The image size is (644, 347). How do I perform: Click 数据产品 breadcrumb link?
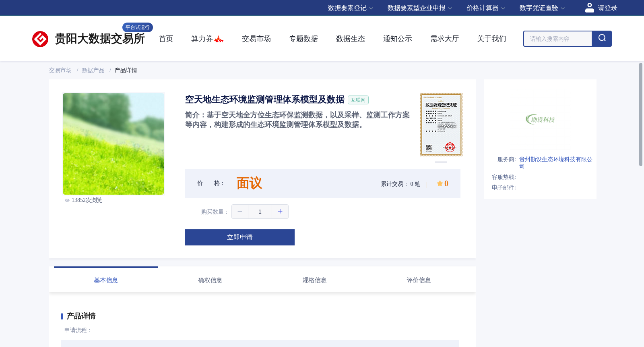pyautogui.click(x=93, y=71)
